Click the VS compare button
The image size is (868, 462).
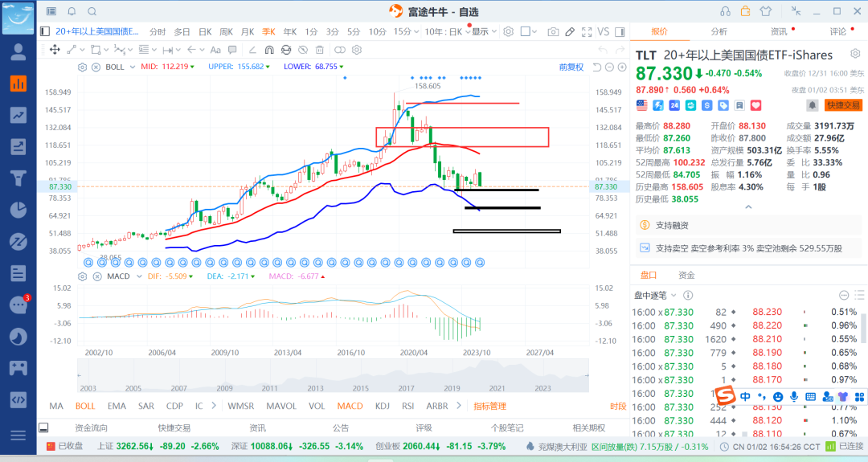(x=604, y=32)
